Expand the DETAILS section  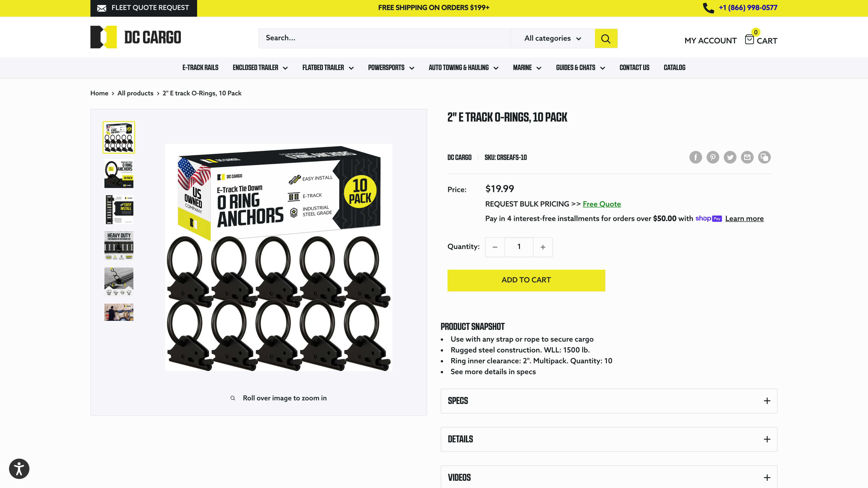609,439
